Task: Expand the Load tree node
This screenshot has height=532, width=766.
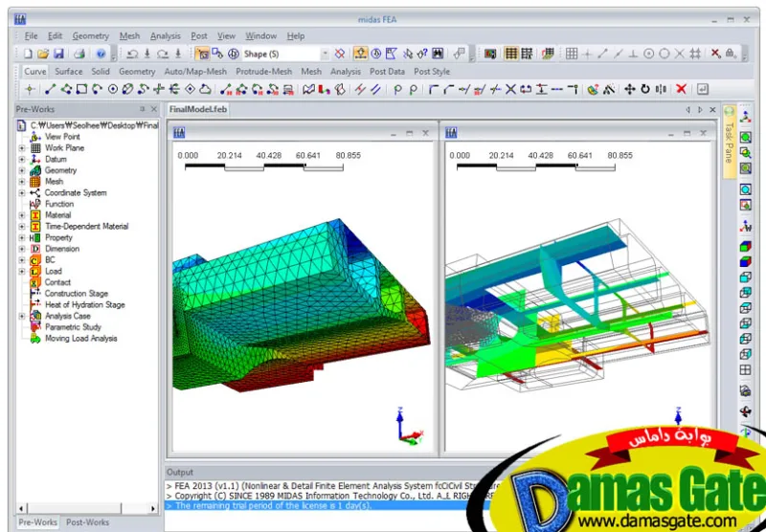Action: (x=21, y=272)
